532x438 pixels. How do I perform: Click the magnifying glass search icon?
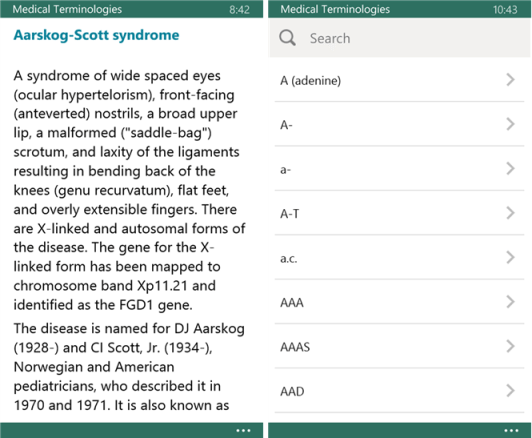pos(287,38)
